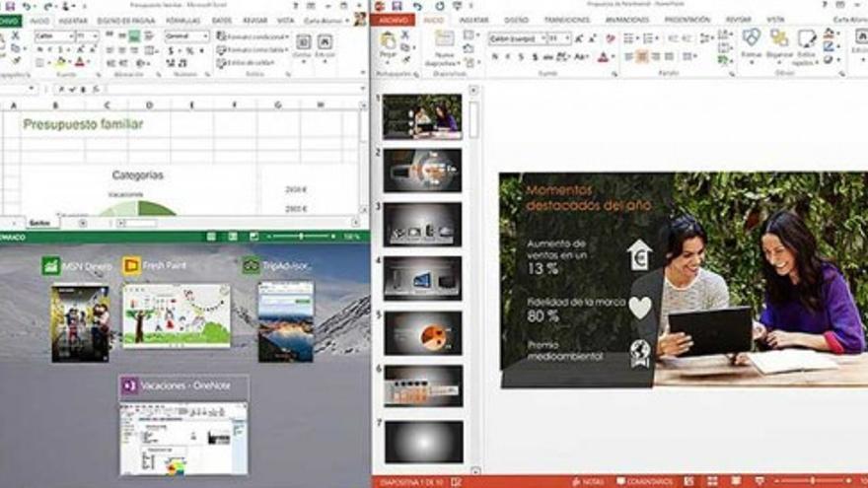The width and height of the screenshot is (868, 488).
Task: Click the Nueva diapositiva icon in PowerPoint
Action: point(444,39)
